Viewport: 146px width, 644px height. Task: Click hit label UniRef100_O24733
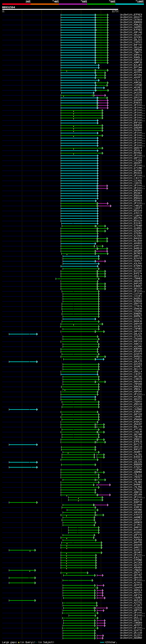point(131,630)
